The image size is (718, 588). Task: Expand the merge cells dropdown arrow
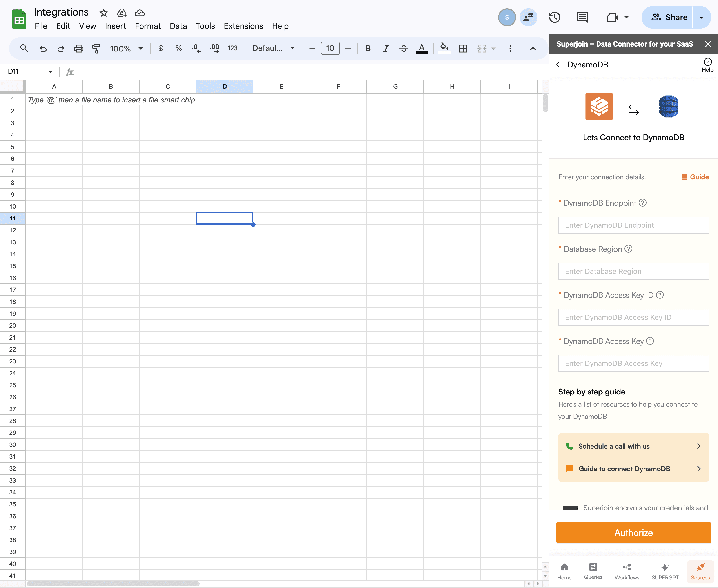493,48
